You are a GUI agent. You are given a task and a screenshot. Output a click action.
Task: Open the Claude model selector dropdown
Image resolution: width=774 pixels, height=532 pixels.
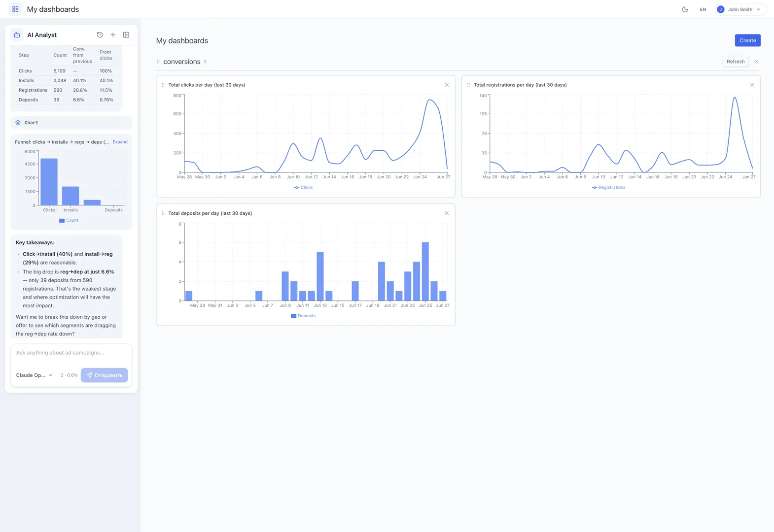34,375
